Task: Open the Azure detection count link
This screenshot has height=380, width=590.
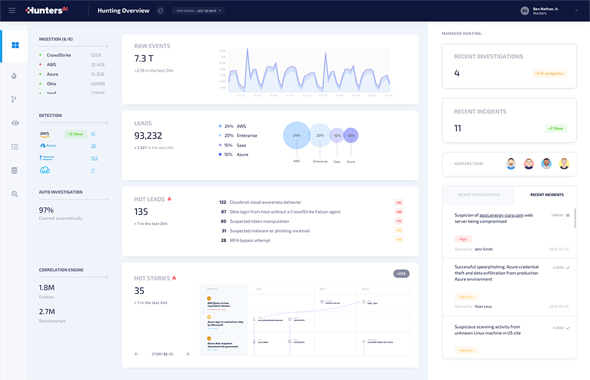Action: [x=93, y=146]
